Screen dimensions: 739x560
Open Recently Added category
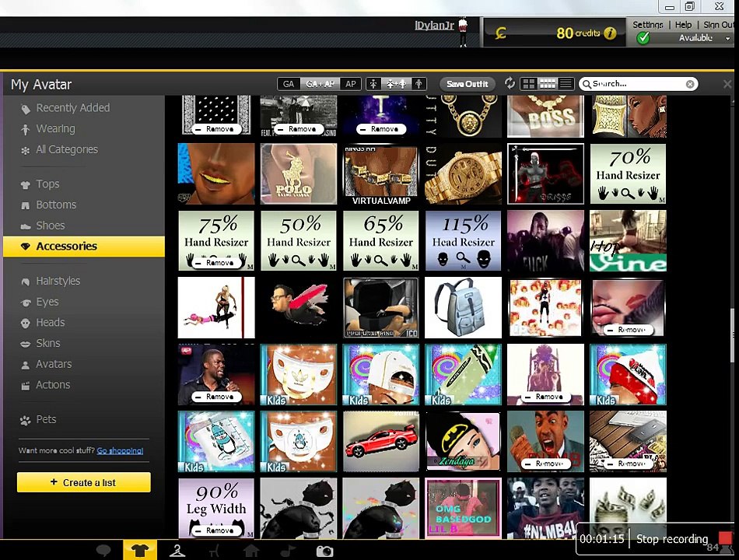(x=72, y=108)
